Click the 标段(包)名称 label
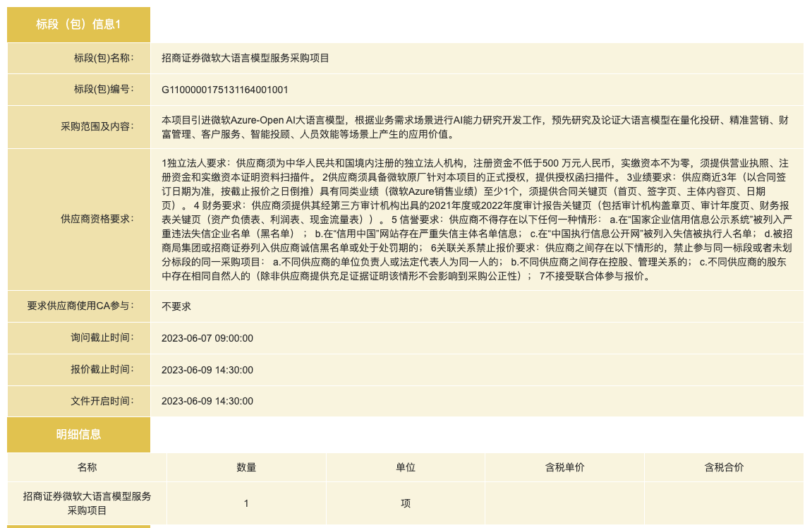This screenshot has height=528, width=812. 104,58
